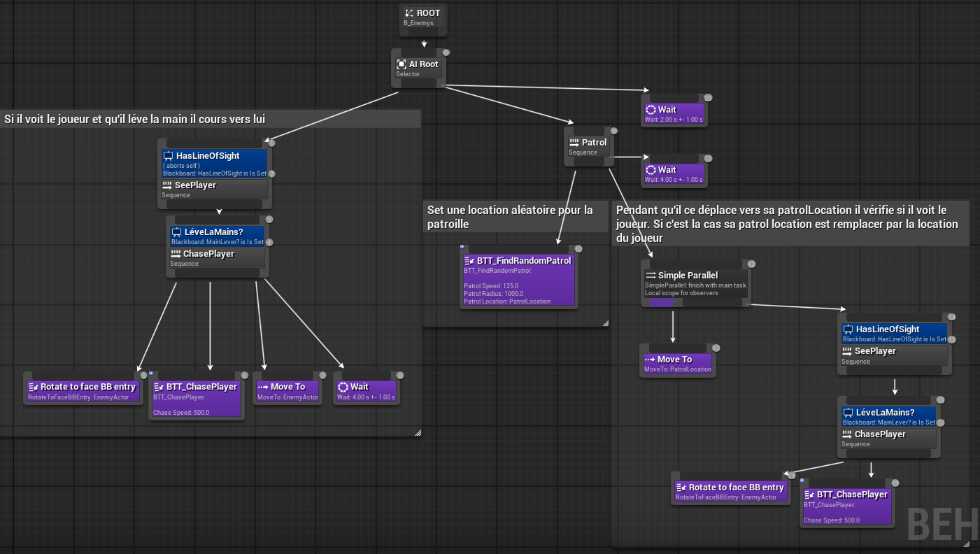Select the BTT_FindRandomPatrol task node
The image size is (980, 554).
point(519,278)
